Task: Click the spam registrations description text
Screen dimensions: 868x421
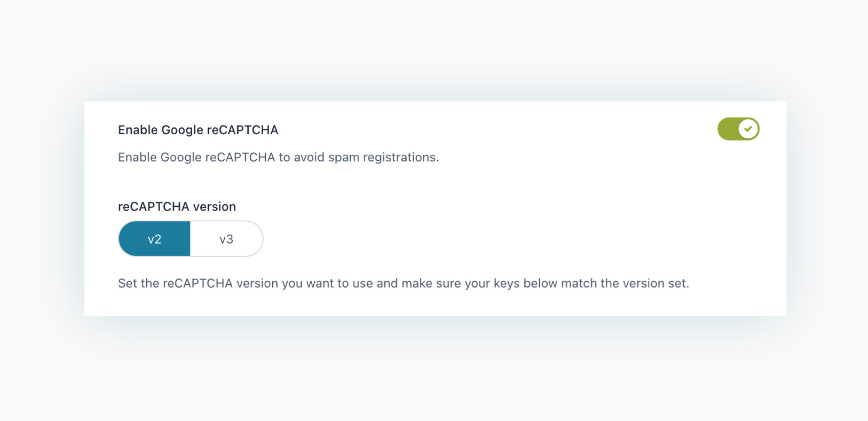Action: [279, 157]
